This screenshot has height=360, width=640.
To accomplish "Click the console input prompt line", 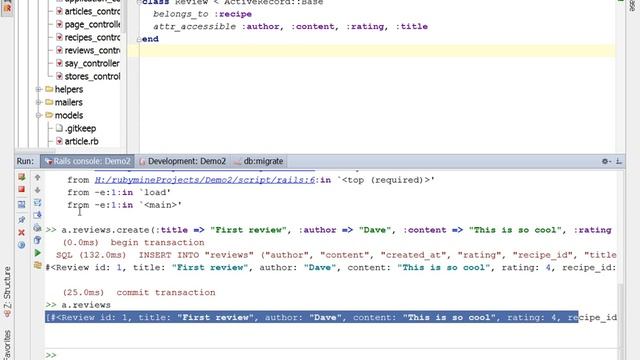I will (331, 355).
